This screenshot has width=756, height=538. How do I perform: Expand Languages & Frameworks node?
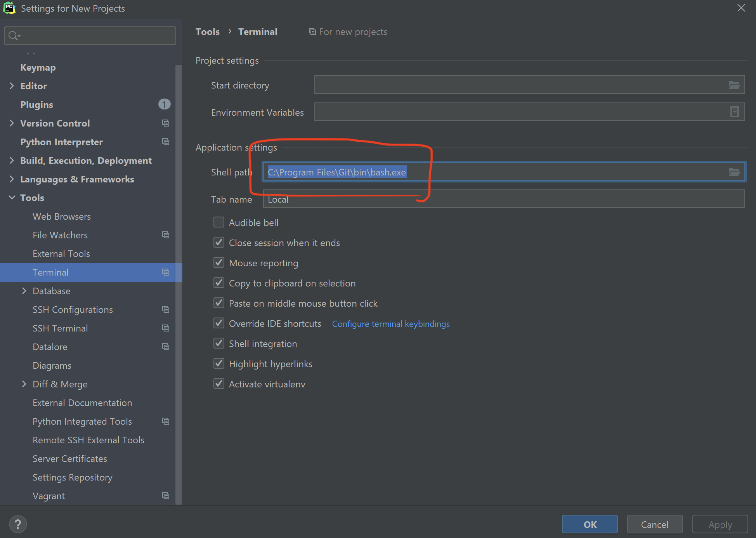point(12,179)
